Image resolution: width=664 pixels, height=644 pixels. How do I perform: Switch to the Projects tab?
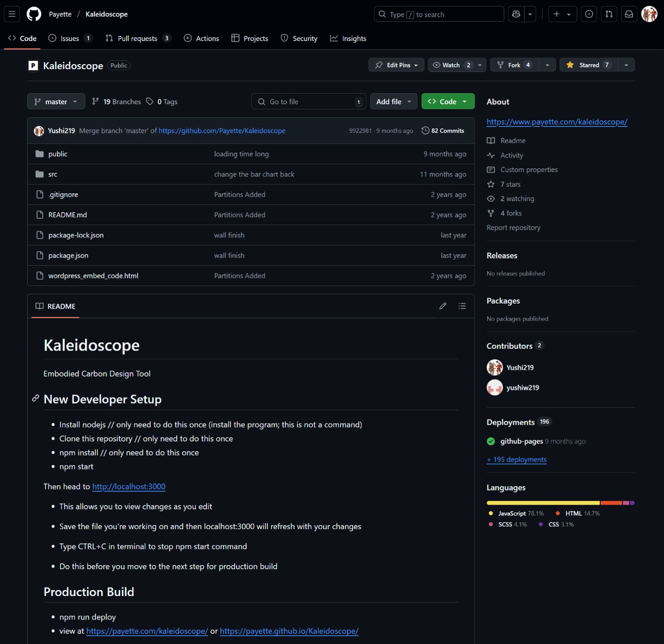point(250,38)
